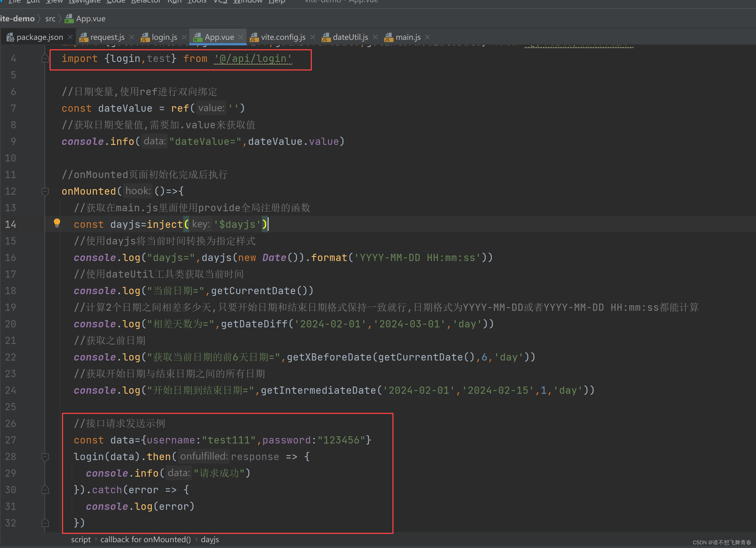Click the package.json file icon
The height and width of the screenshot is (548, 756).
pyautogui.click(x=10, y=37)
